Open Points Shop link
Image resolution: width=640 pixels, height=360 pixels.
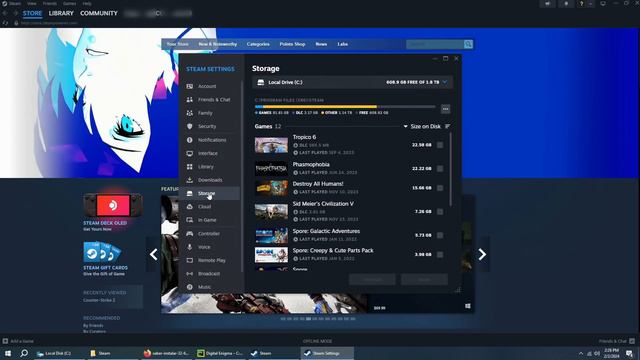pyautogui.click(x=292, y=44)
